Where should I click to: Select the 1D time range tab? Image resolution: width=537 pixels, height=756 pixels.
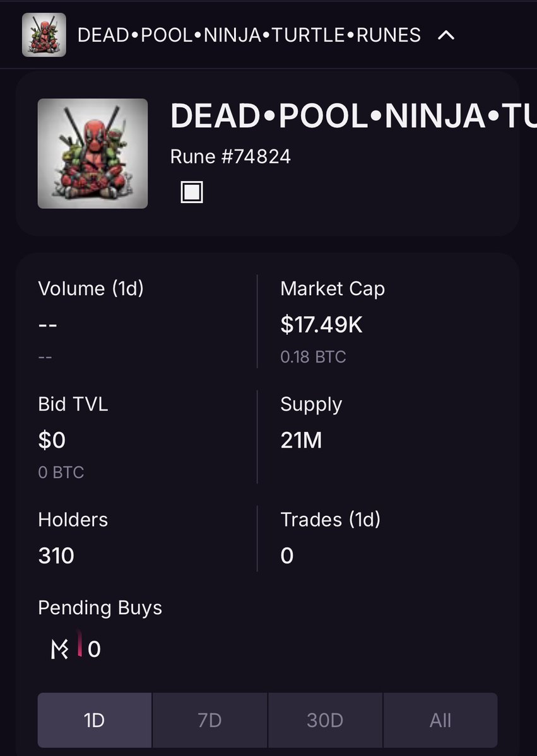click(x=94, y=720)
